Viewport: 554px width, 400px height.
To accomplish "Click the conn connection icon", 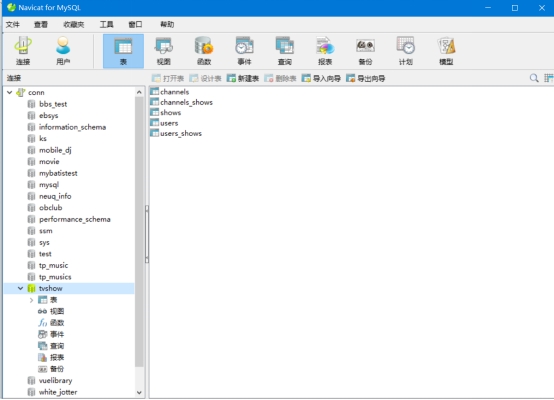I will pyautogui.click(x=21, y=92).
